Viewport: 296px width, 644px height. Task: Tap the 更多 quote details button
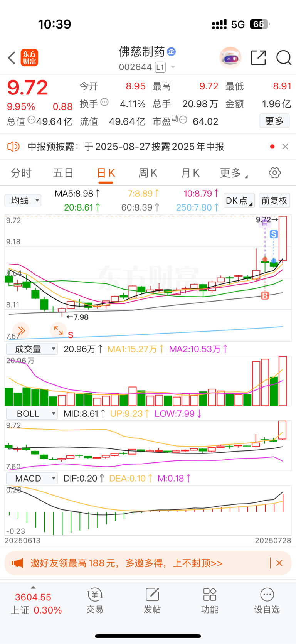point(274,121)
